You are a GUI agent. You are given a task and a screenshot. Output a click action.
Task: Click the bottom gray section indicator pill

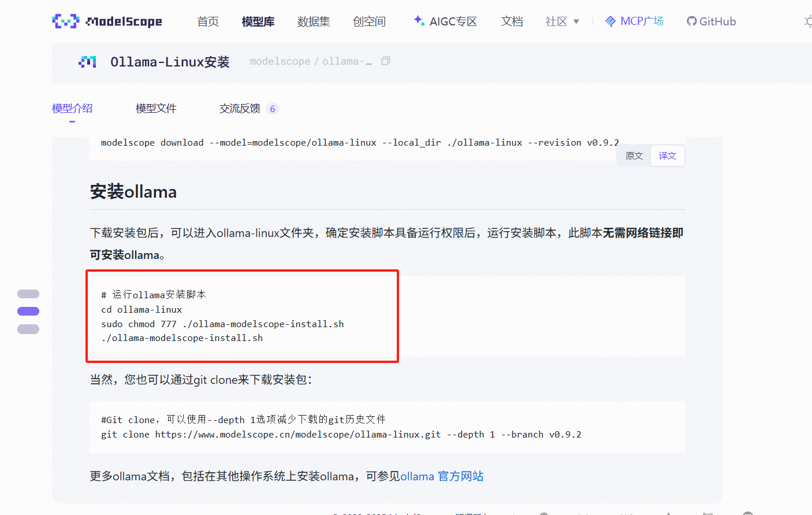28,329
